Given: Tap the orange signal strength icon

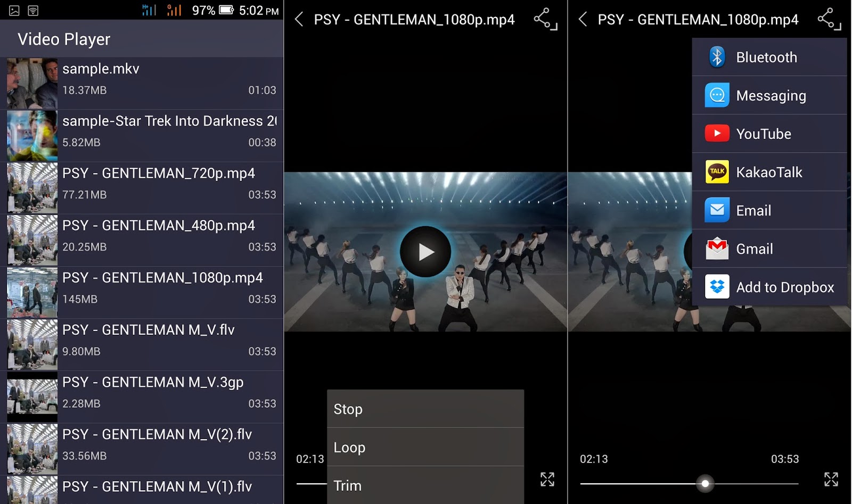Looking at the screenshot, I should click(x=174, y=10).
